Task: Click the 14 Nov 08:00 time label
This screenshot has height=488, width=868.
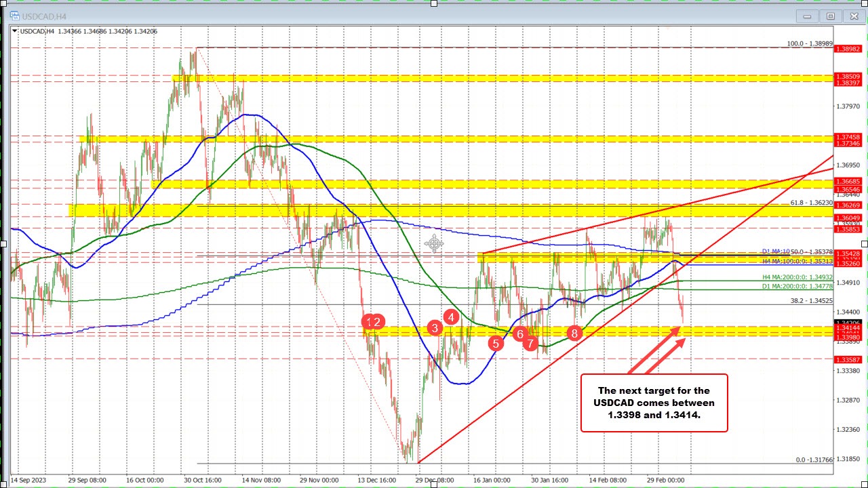Action: [261, 479]
